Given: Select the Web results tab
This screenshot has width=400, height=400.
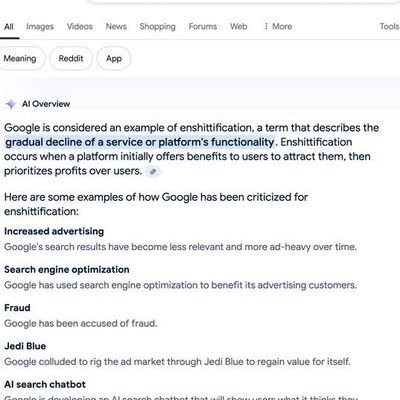Looking at the screenshot, I should [239, 26].
